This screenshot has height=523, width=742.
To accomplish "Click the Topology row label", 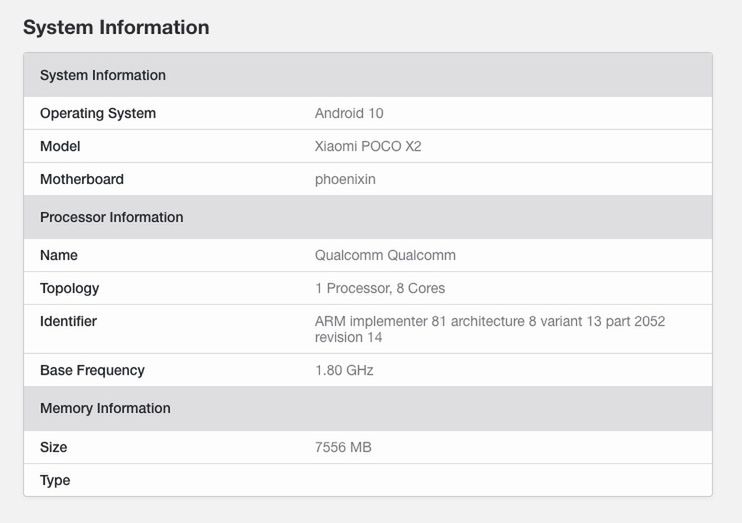I will (x=70, y=289).
